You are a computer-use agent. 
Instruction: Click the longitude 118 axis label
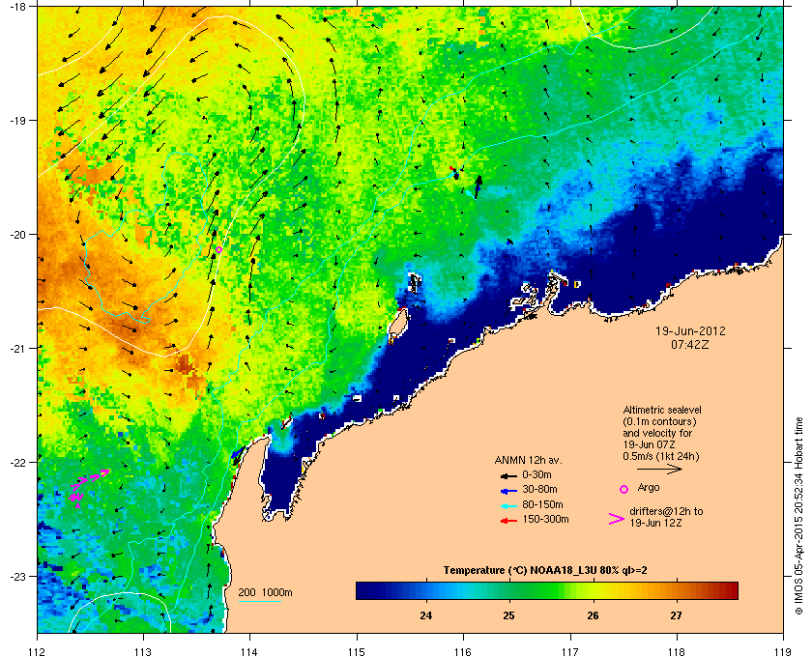point(677,652)
